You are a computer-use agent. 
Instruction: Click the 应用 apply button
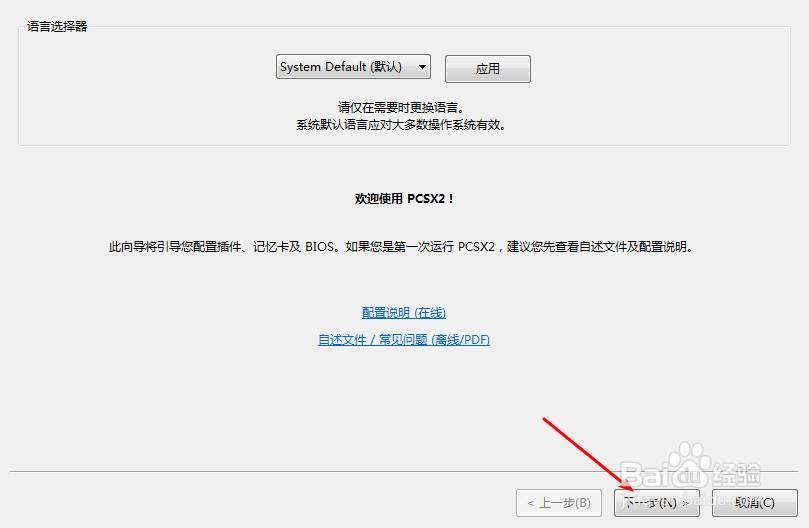(x=488, y=69)
